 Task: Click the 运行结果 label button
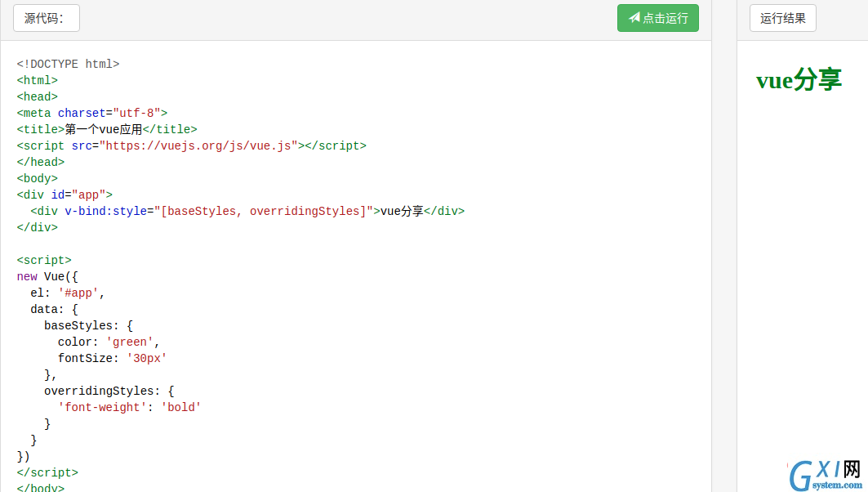tap(783, 18)
